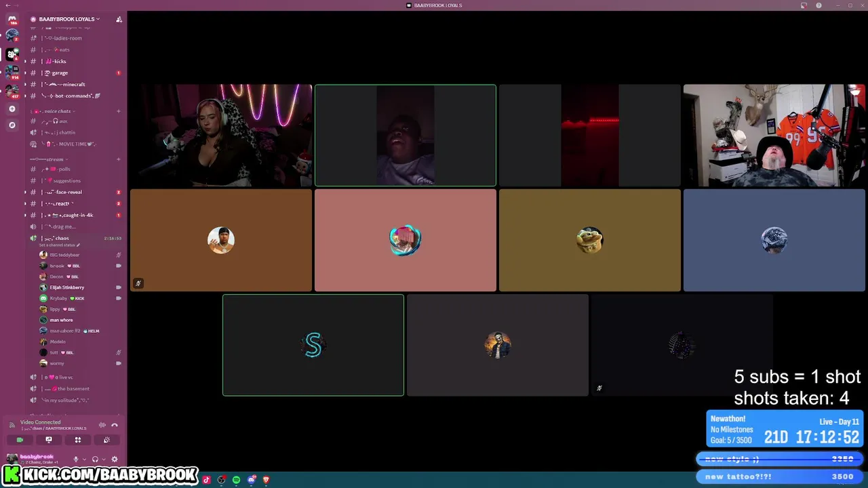
Task: Toggle noise suppression waveform icon
Action: coord(102,425)
